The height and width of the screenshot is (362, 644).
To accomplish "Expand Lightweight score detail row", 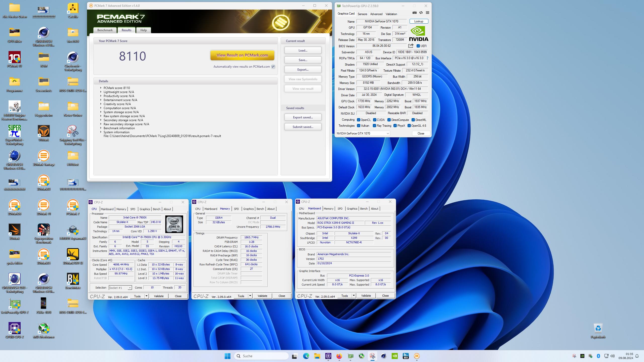I will (101, 92).
